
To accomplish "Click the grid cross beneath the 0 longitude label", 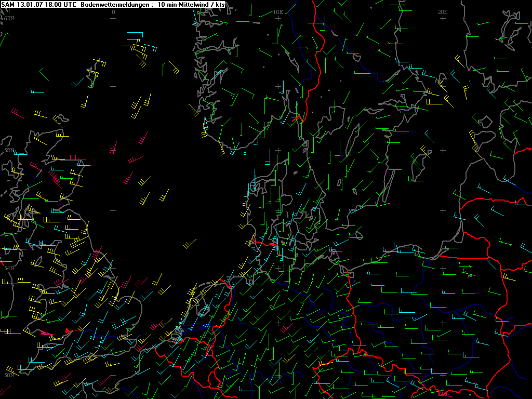I will (113, 18).
